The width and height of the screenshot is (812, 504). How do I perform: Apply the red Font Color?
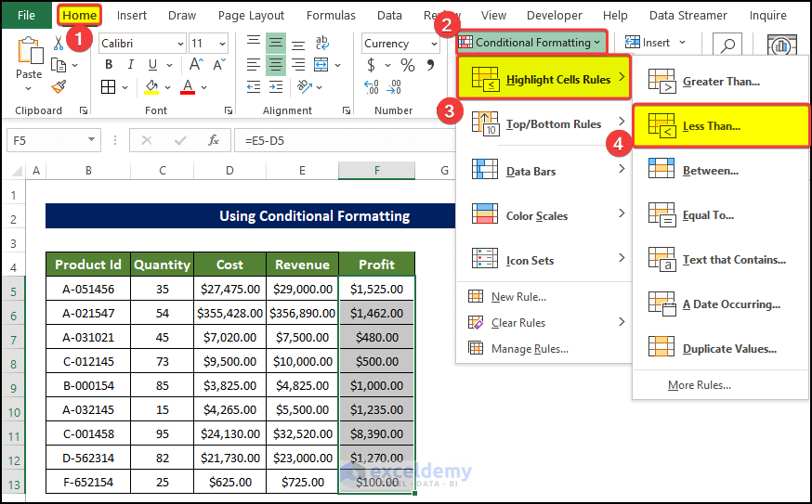pyautogui.click(x=188, y=87)
